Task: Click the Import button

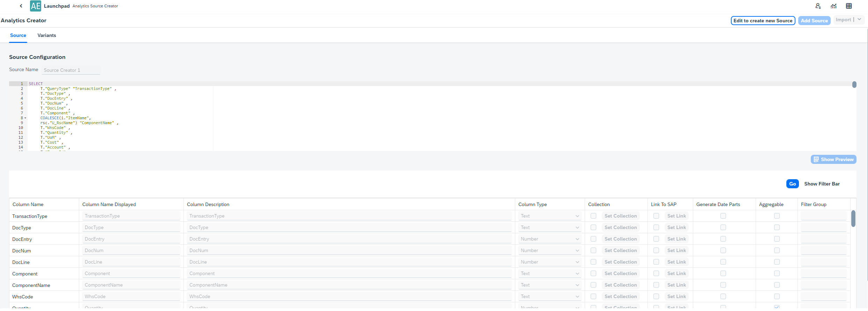Action: [843, 20]
